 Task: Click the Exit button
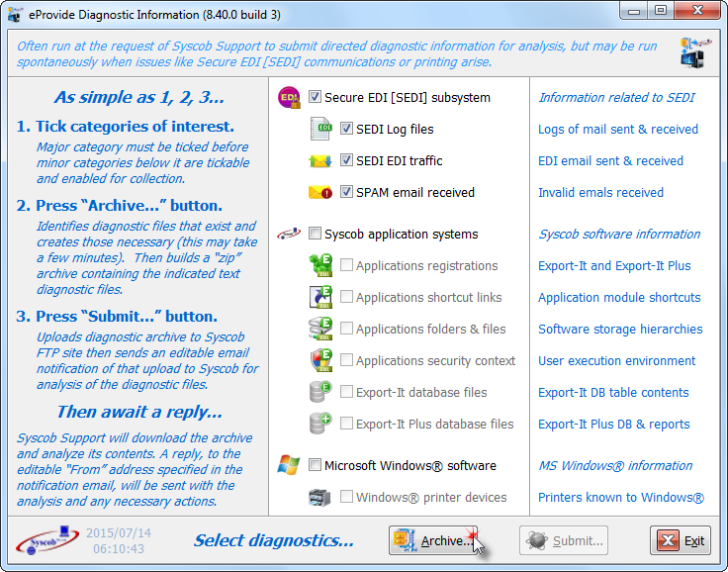[x=681, y=540]
